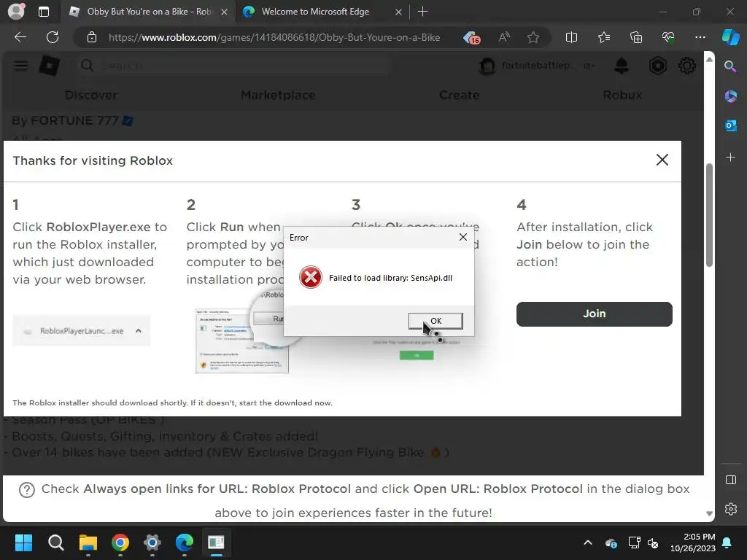Open Google Chrome from taskbar
Screen dimensions: 747x560
(120, 542)
